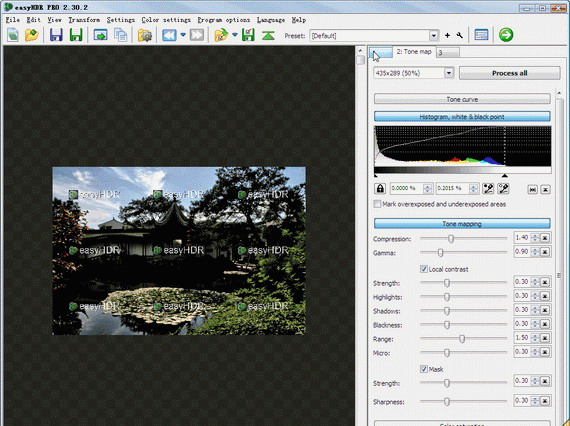570x426 pixels.
Task: Click the garden HDR preview image
Action: click(x=179, y=251)
